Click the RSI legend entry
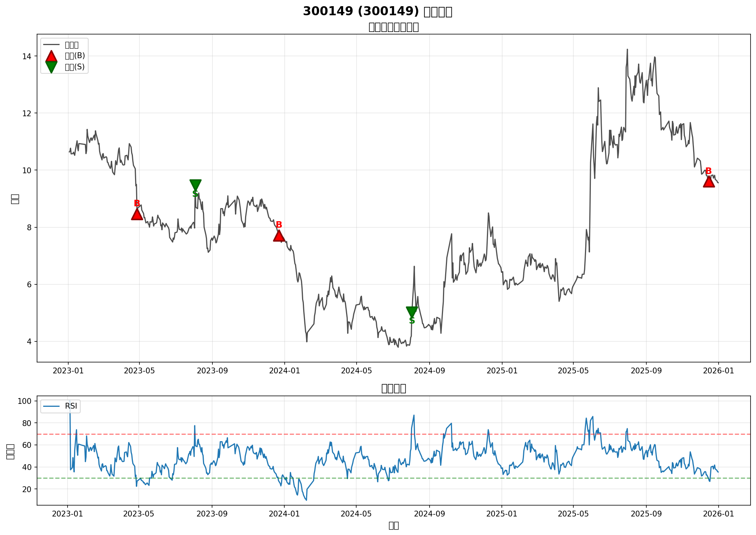The height and width of the screenshot is (535, 756). tap(71, 406)
